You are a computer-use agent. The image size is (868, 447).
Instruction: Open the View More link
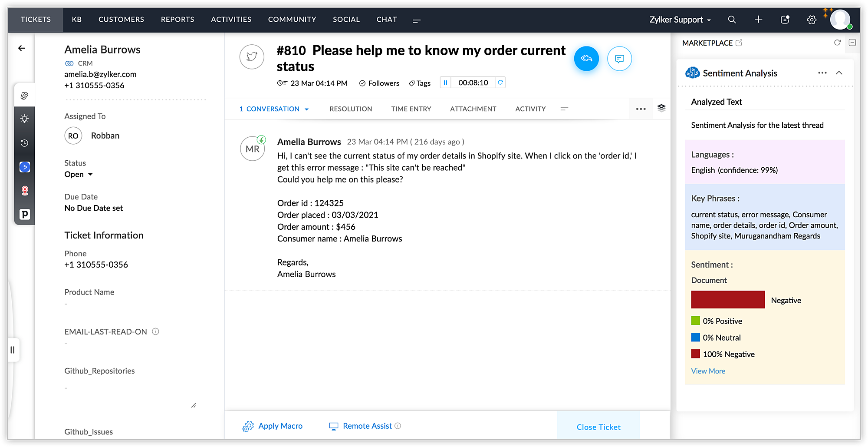coord(708,371)
